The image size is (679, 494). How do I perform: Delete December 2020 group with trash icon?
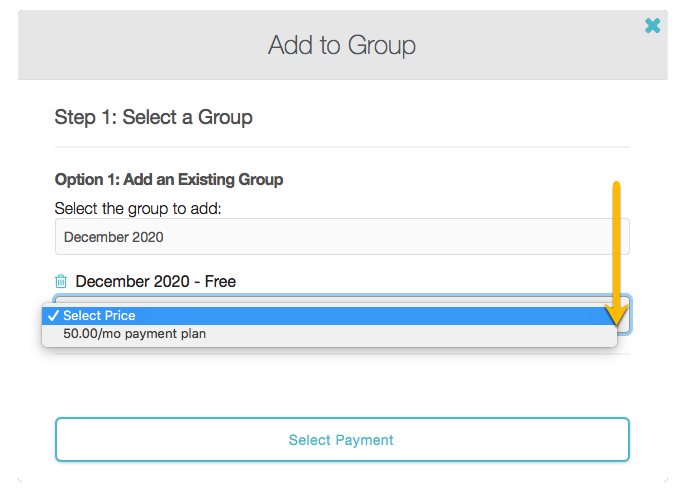point(61,282)
